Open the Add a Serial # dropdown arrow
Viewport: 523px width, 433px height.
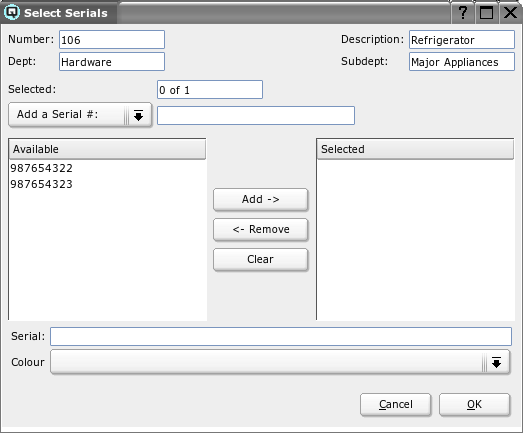138,115
